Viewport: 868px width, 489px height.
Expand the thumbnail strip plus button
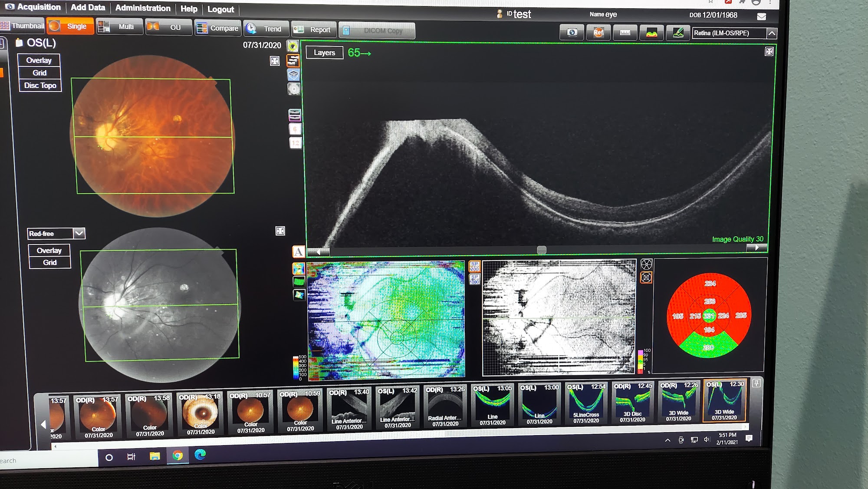(756, 383)
